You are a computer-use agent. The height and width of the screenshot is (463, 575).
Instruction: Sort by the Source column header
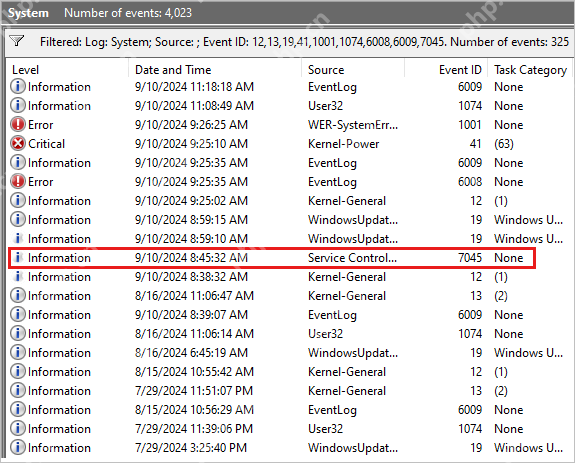[326, 70]
